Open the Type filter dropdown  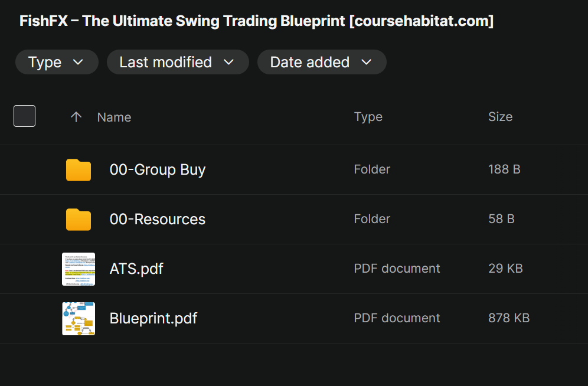[56, 62]
